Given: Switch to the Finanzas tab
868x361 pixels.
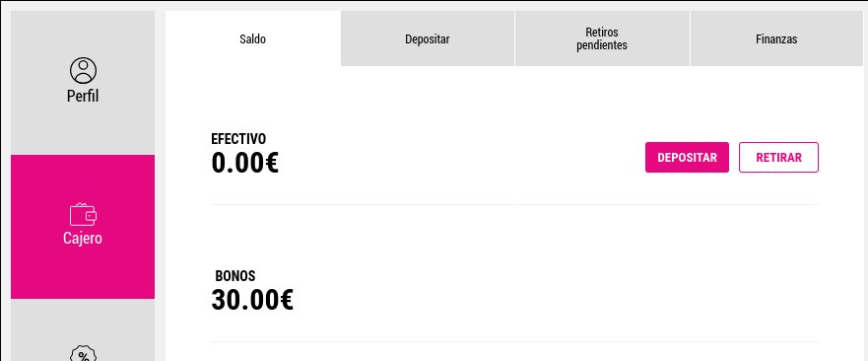Looking at the screenshot, I should tap(776, 38).
